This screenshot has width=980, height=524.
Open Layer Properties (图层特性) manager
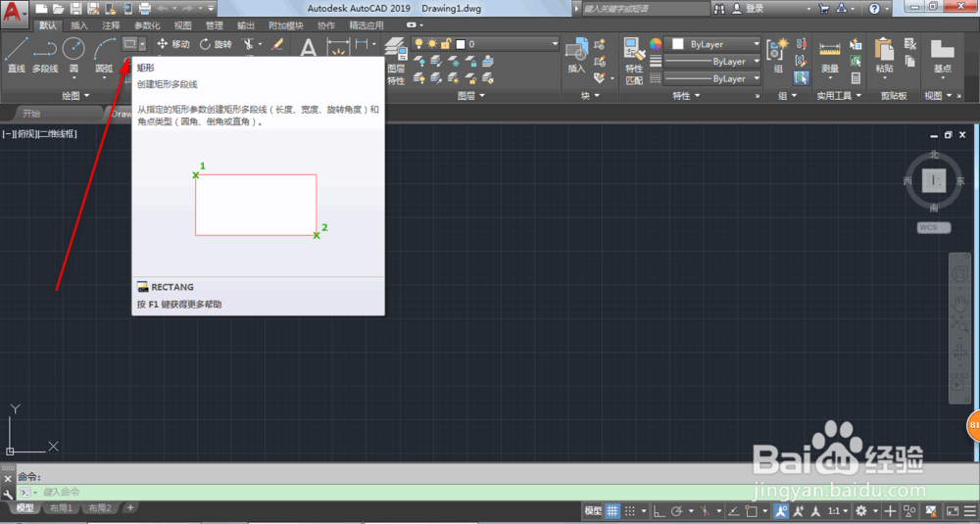(x=396, y=61)
